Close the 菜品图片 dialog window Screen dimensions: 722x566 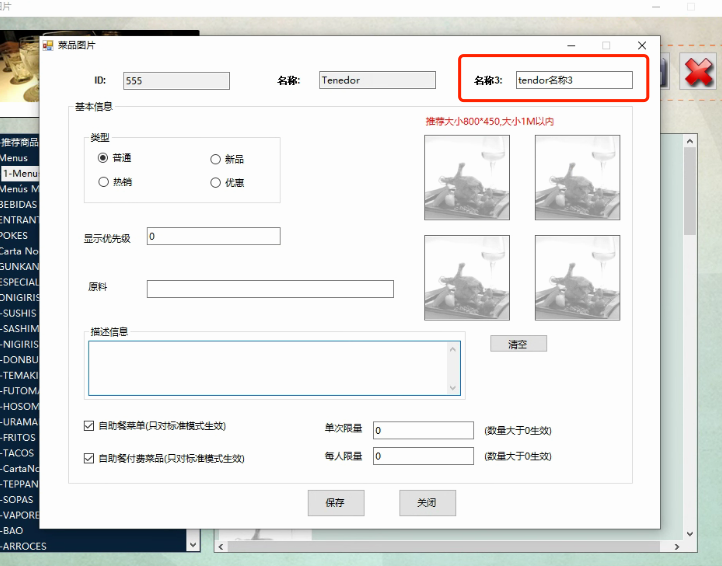pyautogui.click(x=642, y=45)
